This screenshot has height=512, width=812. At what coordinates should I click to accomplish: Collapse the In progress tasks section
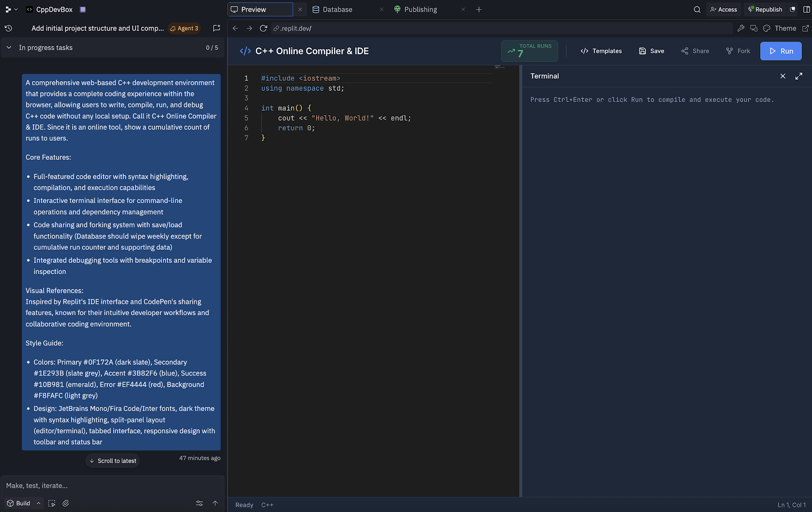(x=9, y=48)
